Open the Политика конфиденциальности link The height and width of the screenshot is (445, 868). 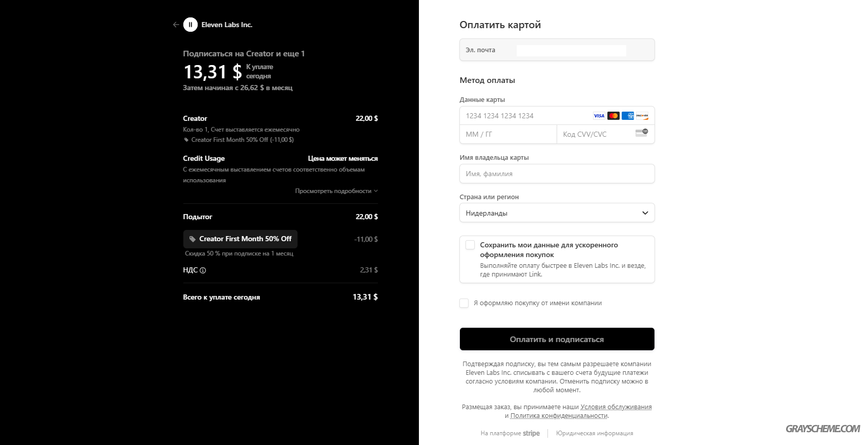click(559, 416)
